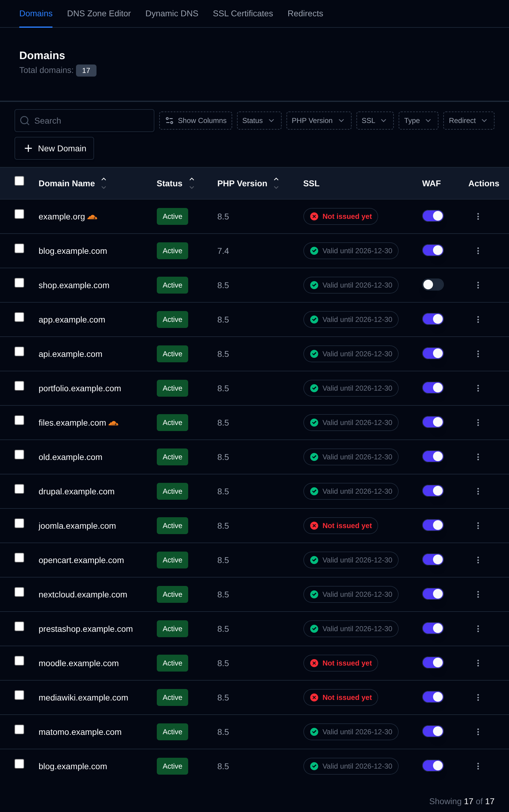509x812 pixels.
Task: Open actions menu for api.example.com
Action: [x=478, y=354]
